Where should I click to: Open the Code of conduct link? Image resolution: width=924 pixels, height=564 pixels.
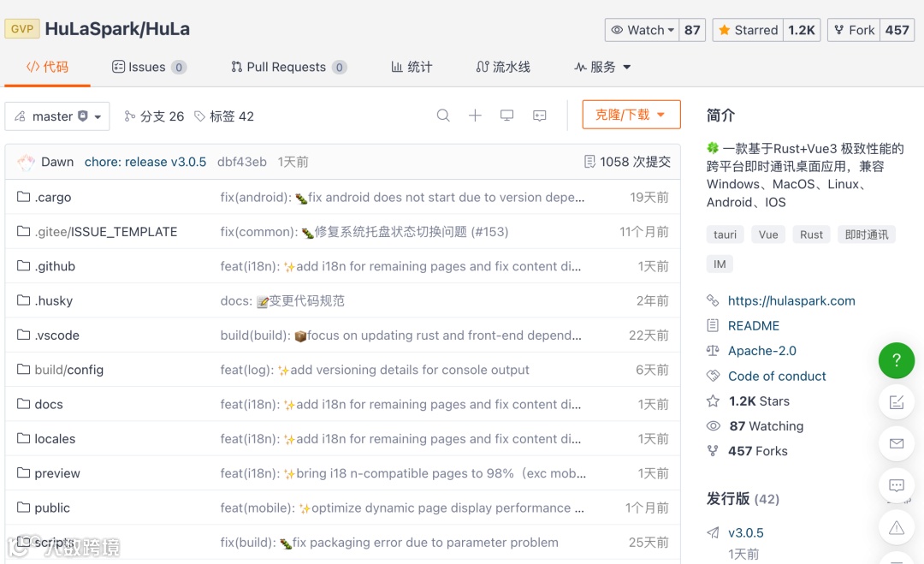(x=777, y=376)
